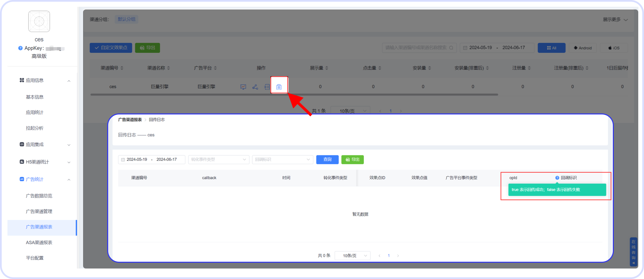Sort by 安装量(排重后) using its sort icon
The height and width of the screenshot is (279, 644).
(x=487, y=68)
